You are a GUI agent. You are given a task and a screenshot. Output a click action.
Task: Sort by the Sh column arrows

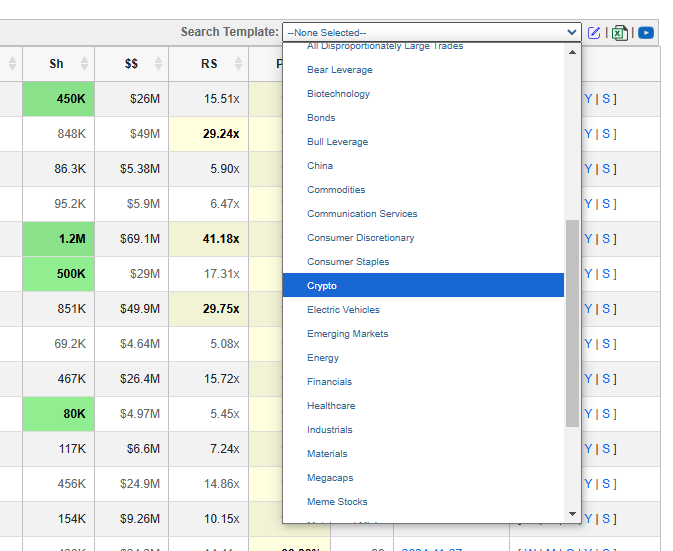85,64
